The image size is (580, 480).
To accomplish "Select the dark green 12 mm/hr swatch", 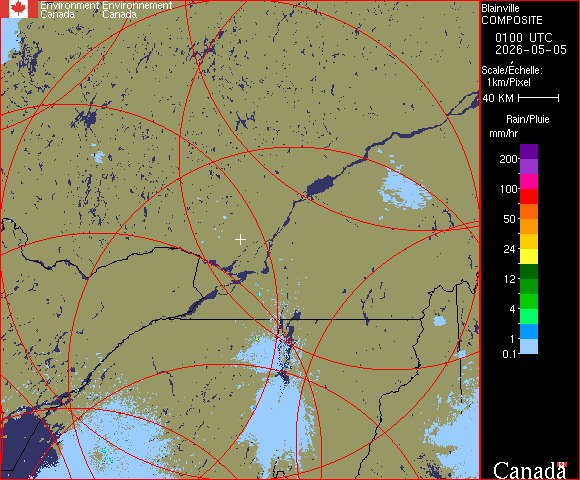I will tap(529, 271).
